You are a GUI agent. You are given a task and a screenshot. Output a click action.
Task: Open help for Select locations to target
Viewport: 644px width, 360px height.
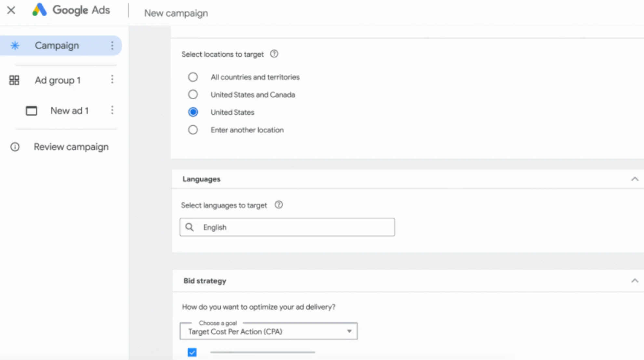coord(274,54)
